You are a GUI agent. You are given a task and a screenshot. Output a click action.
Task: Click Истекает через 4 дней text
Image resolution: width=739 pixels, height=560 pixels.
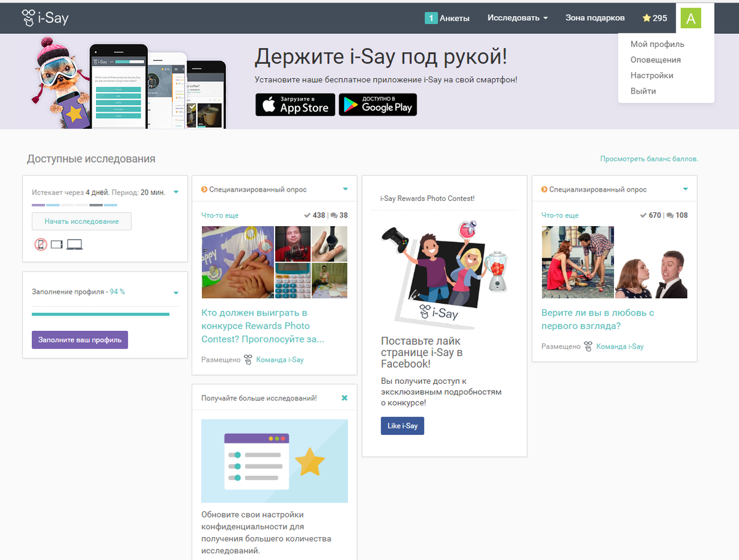pos(70,192)
